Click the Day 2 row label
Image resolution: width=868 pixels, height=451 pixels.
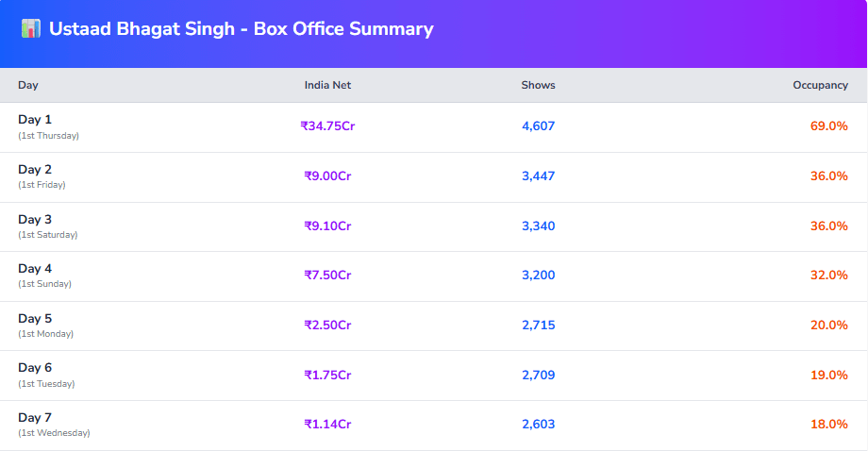(35, 170)
